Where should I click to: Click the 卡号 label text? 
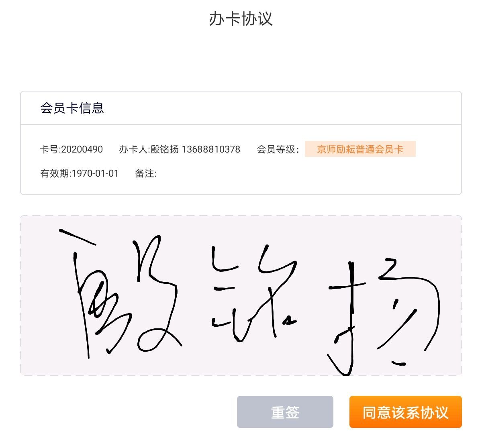click(x=50, y=149)
